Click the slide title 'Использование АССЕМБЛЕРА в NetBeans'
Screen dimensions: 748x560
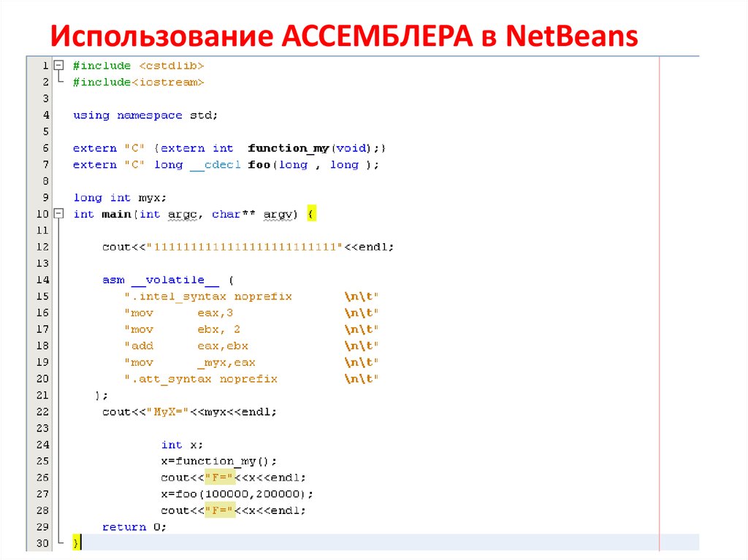click(344, 37)
